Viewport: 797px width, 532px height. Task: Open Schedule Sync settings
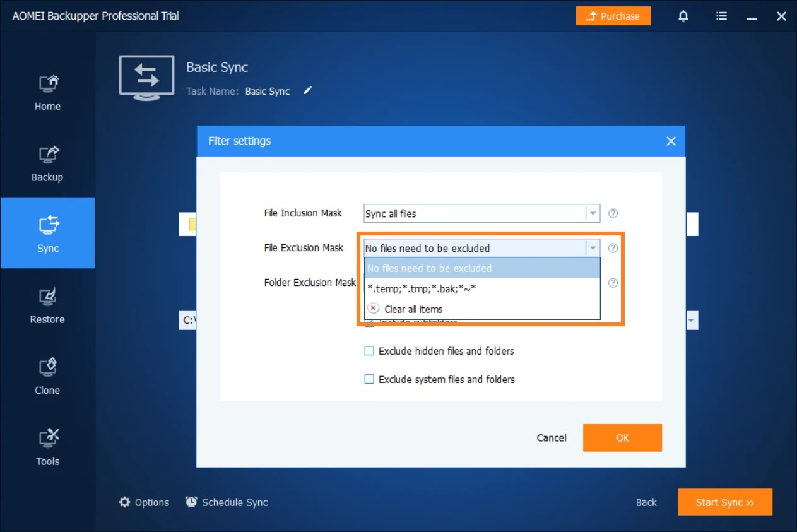(x=227, y=502)
